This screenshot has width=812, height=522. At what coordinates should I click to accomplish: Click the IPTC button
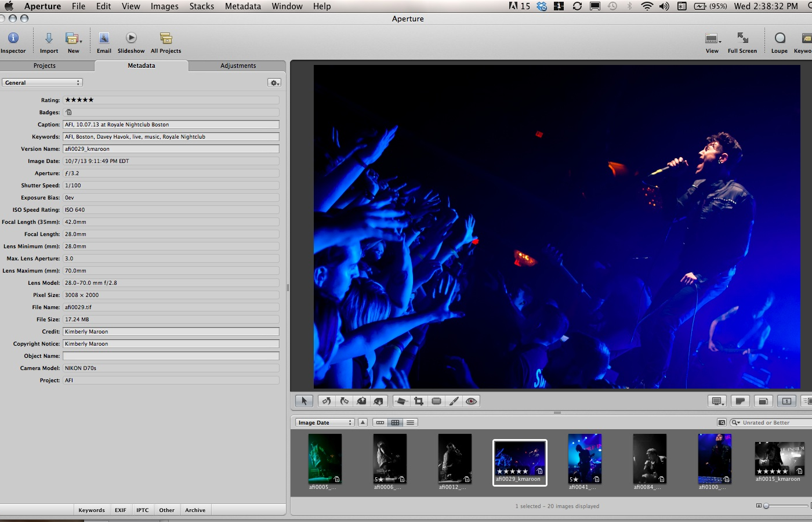pos(143,510)
